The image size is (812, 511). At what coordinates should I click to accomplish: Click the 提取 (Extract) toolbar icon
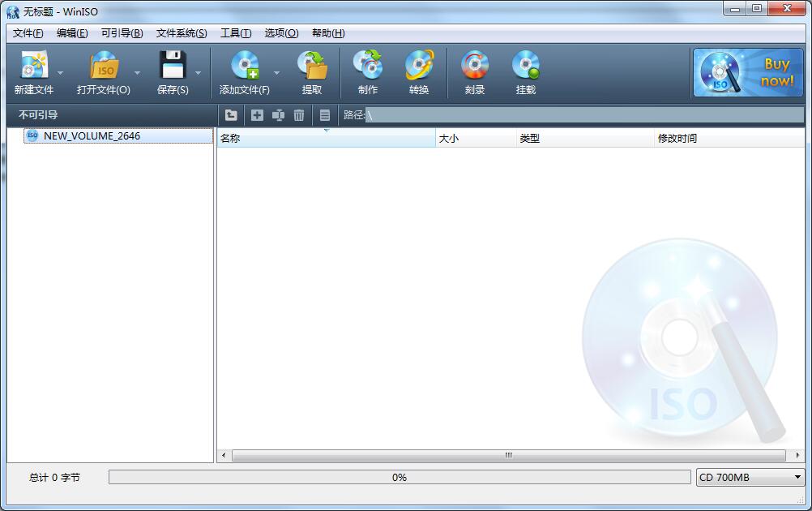[x=312, y=66]
